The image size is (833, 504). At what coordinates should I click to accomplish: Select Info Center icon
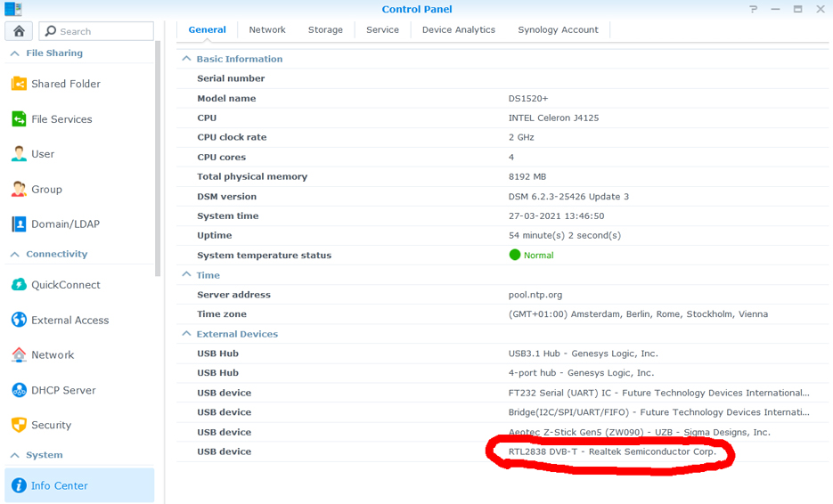(x=19, y=485)
